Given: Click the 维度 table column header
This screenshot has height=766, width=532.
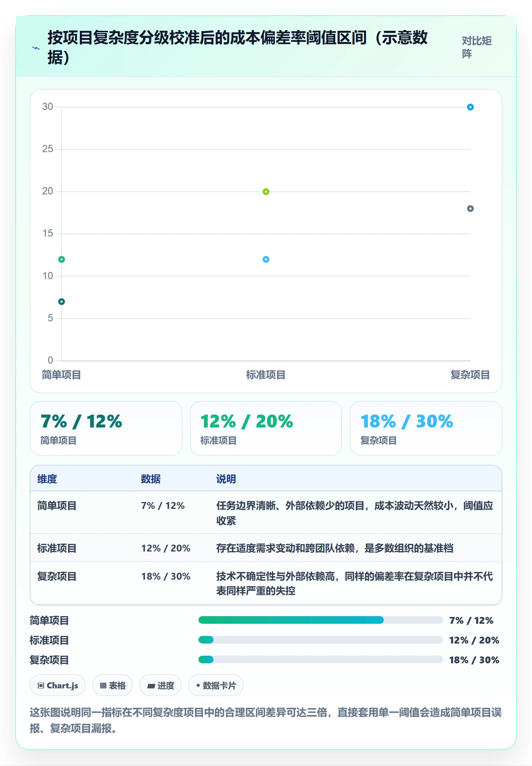Looking at the screenshot, I should coord(47,479).
